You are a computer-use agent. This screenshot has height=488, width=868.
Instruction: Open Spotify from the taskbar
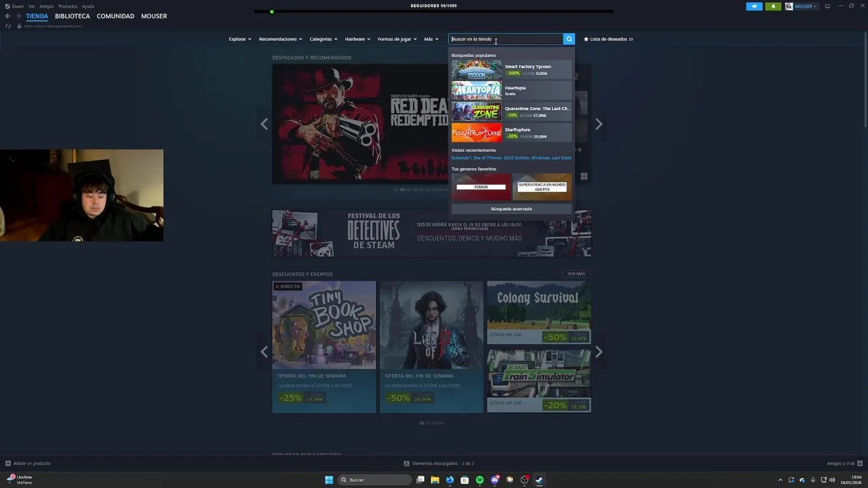click(479, 480)
